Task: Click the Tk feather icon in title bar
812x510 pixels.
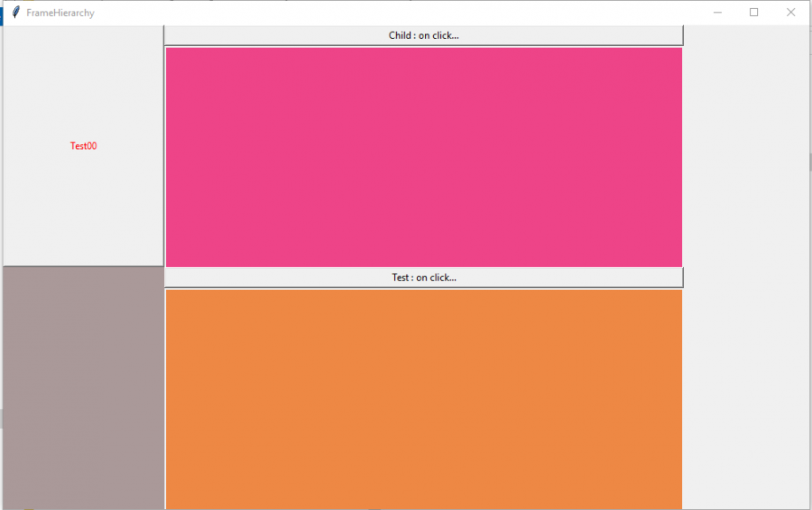Action: [15, 13]
